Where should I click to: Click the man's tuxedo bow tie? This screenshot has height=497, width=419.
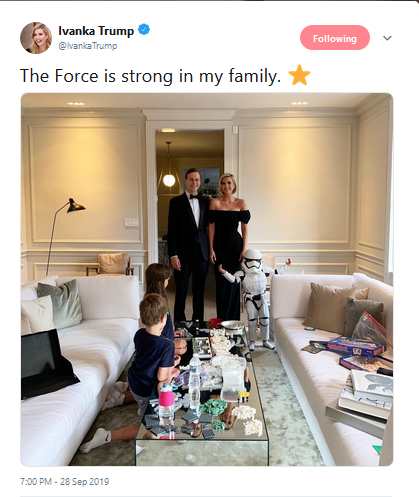point(194,197)
